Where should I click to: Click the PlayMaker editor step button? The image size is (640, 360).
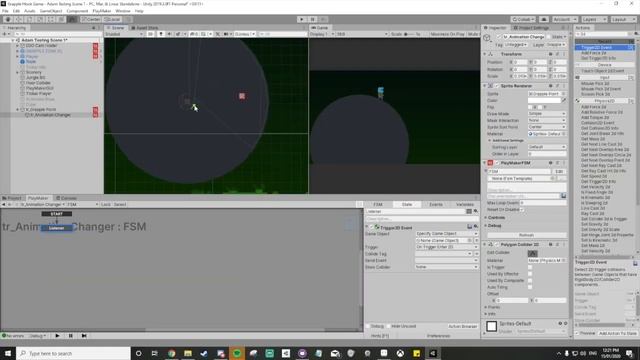(84, 336)
